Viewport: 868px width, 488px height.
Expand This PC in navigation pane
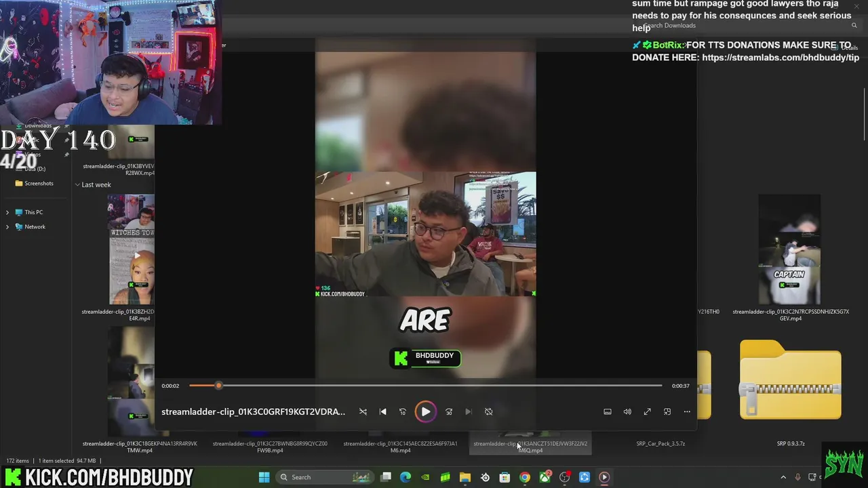7,212
